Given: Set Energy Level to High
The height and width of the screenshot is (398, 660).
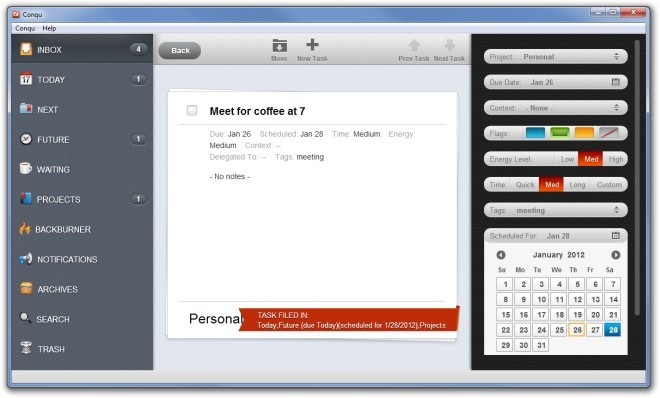Looking at the screenshot, I should 615,159.
